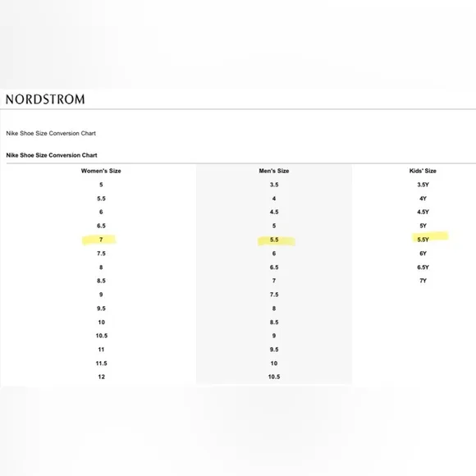Click women's size 12 entry

102,377
